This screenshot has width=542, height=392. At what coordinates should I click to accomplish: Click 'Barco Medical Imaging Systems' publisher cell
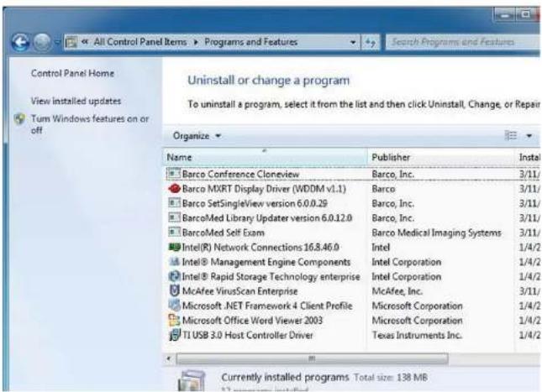pyautogui.click(x=436, y=233)
